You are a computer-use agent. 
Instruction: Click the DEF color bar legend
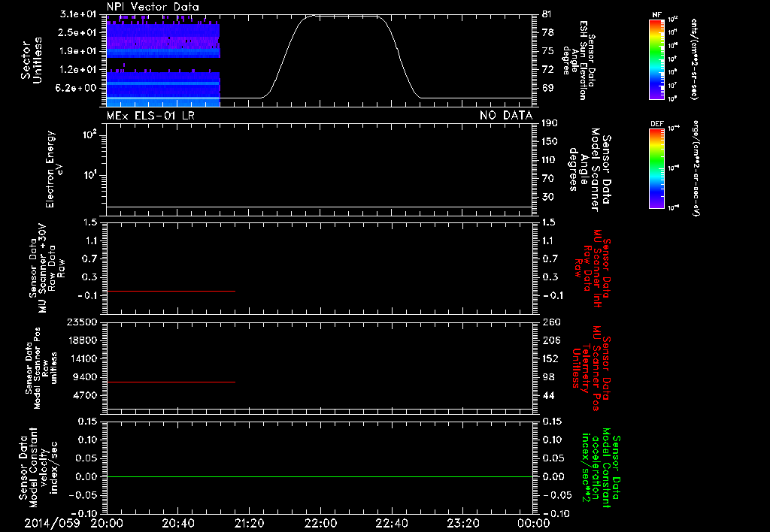657,168
